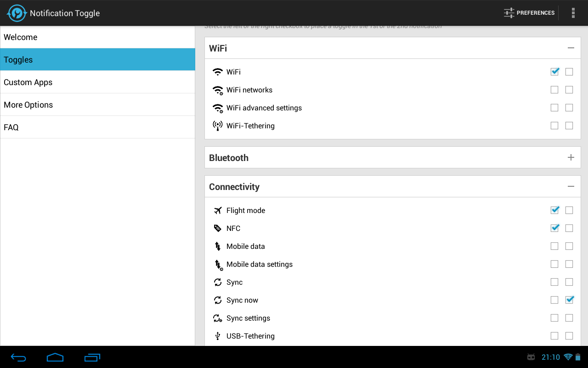588x368 pixels.
Task: Expand the Bluetooth section
Action: pyautogui.click(x=571, y=157)
